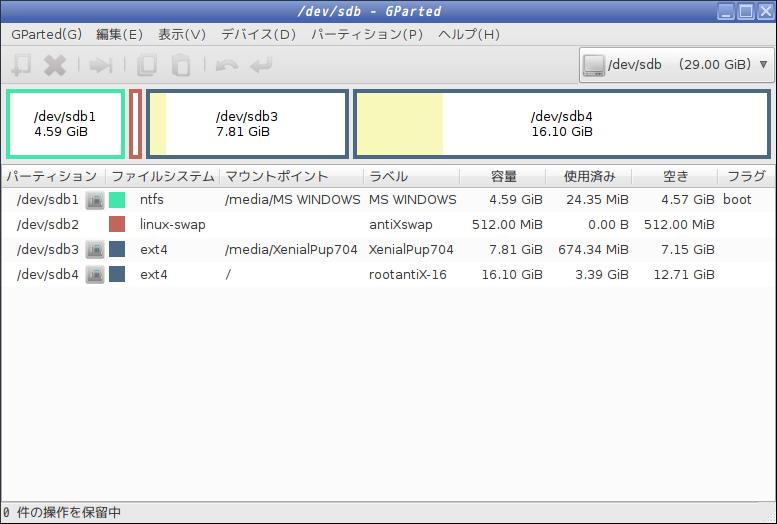The width and height of the screenshot is (777, 524).
Task: Click the Apply all operations icon
Action: (261, 65)
